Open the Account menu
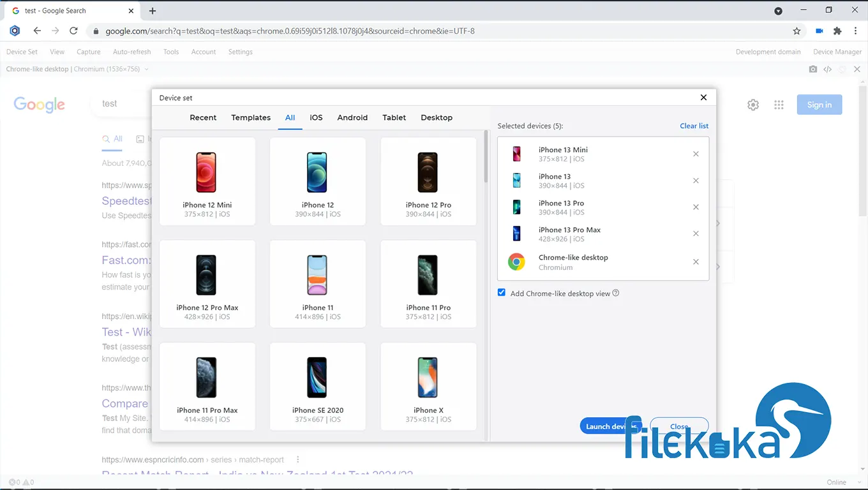This screenshot has width=868, height=490. point(204,52)
